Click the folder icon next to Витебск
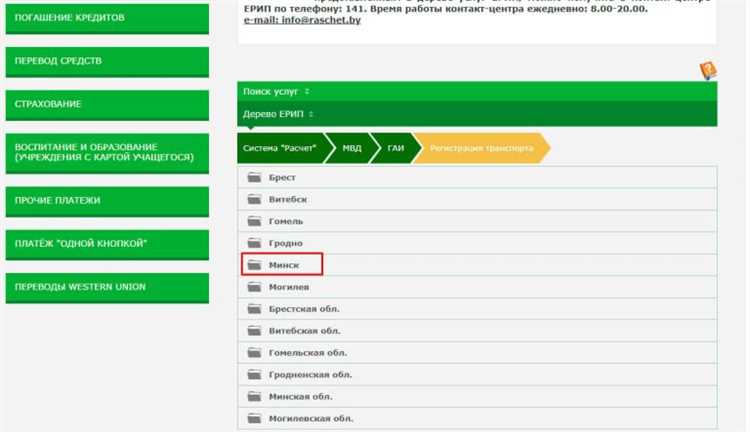Screen dimensions: 750x432 click(x=254, y=199)
